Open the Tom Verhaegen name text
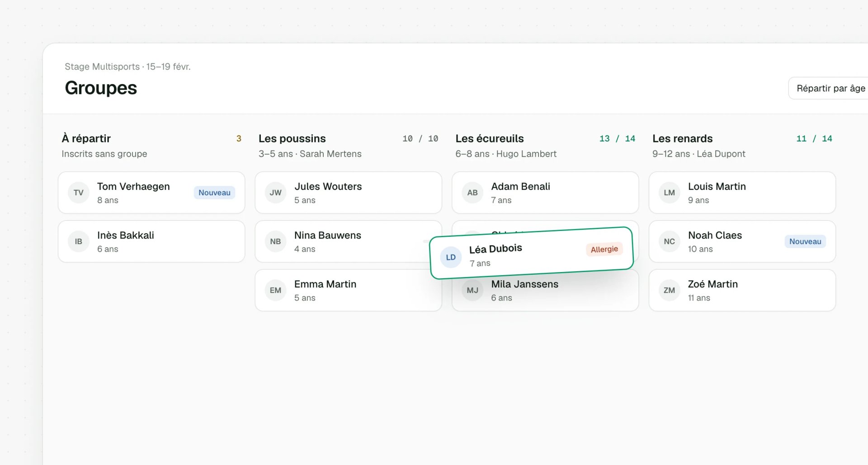This screenshot has height=465, width=868. [133, 186]
